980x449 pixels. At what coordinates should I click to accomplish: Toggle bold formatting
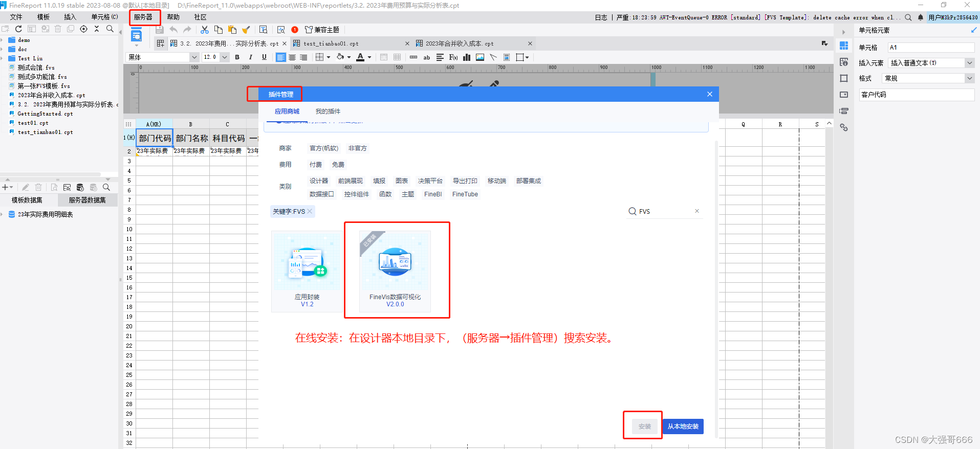click(x=237, y=57)
